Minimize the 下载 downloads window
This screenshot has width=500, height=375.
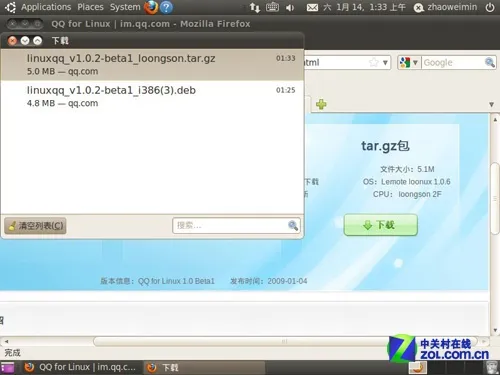25,41
